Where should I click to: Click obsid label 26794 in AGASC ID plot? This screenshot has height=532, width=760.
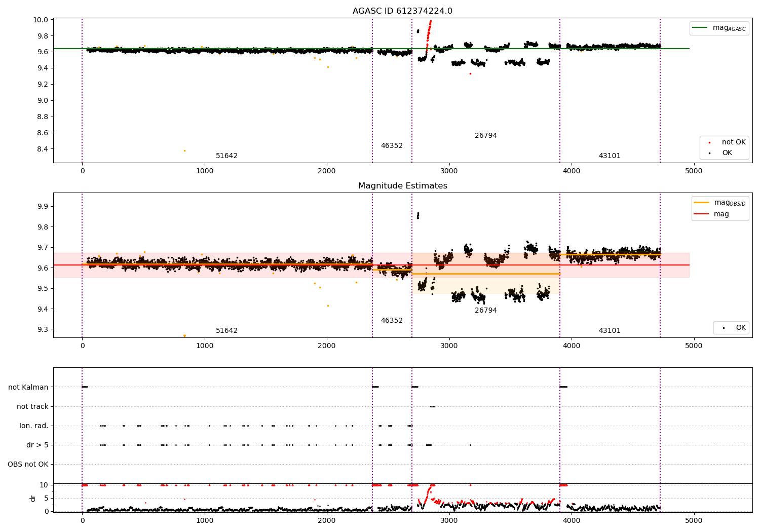[x=486, y=136]
